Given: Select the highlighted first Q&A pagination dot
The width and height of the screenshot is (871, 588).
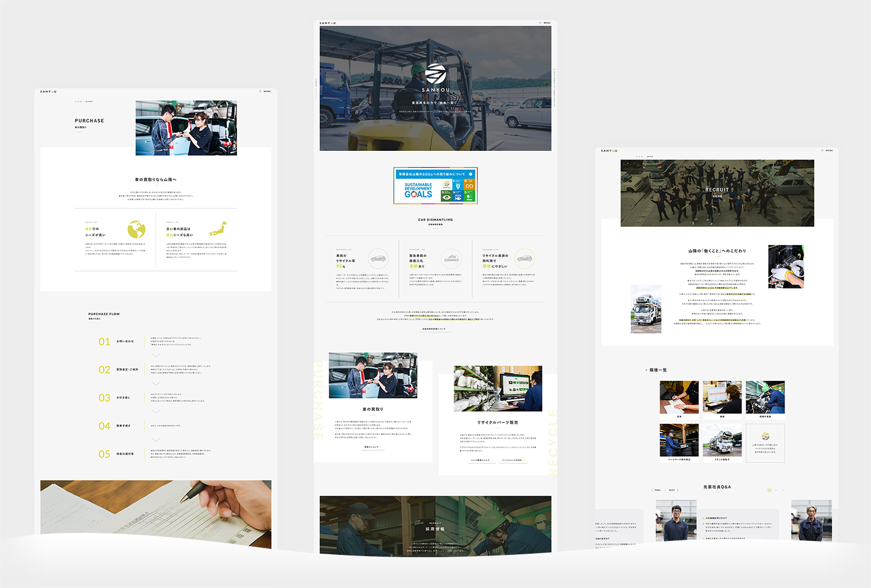Looking at the screenshot, I should 769,490.
